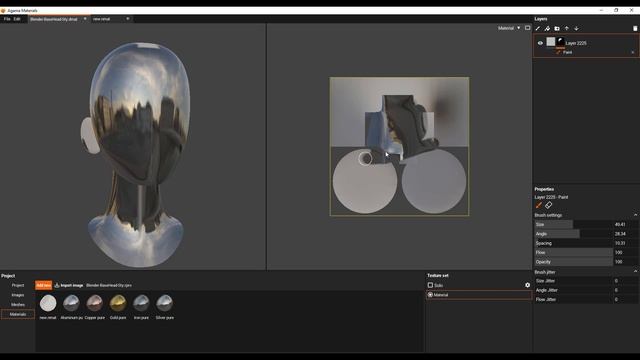Add a new fill layer with bucket icon
640x360 pixels.
(547, 29)
